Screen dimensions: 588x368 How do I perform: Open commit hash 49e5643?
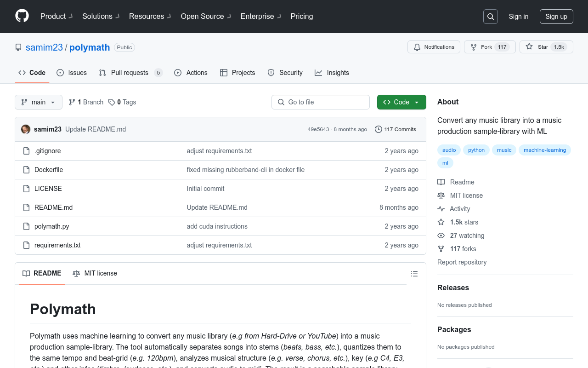(318, 129)
